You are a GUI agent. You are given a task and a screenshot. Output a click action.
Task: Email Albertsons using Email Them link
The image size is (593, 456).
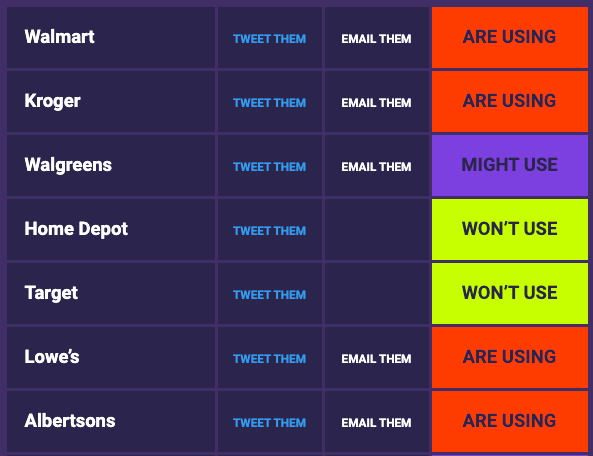pyautogui.click(x=376, y=422)
